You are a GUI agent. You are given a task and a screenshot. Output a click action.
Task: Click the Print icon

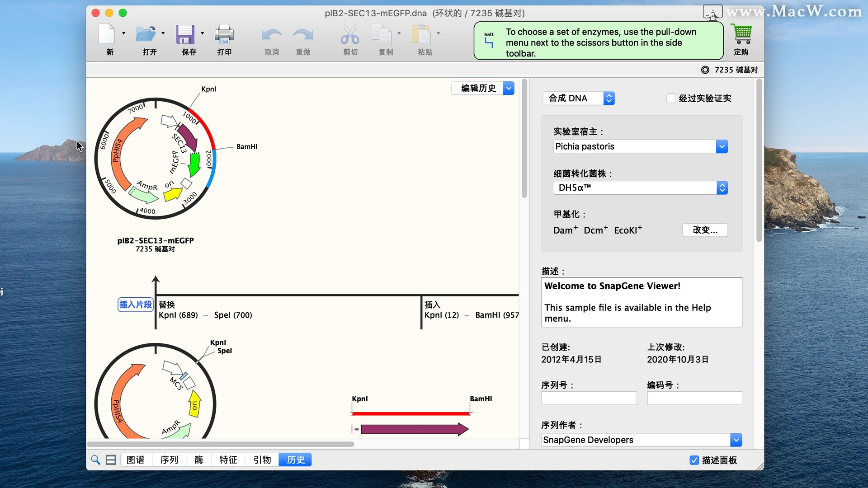(x=224, y=34)
